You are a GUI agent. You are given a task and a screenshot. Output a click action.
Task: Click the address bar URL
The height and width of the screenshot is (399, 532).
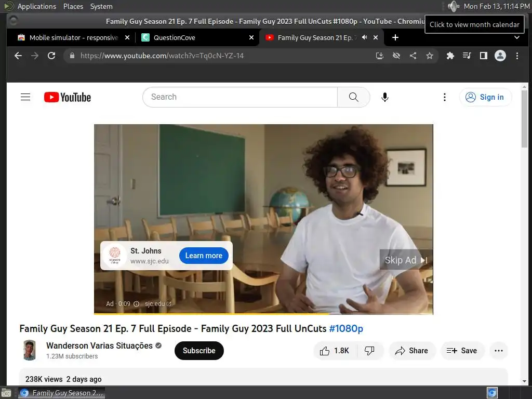pos(162,56)
